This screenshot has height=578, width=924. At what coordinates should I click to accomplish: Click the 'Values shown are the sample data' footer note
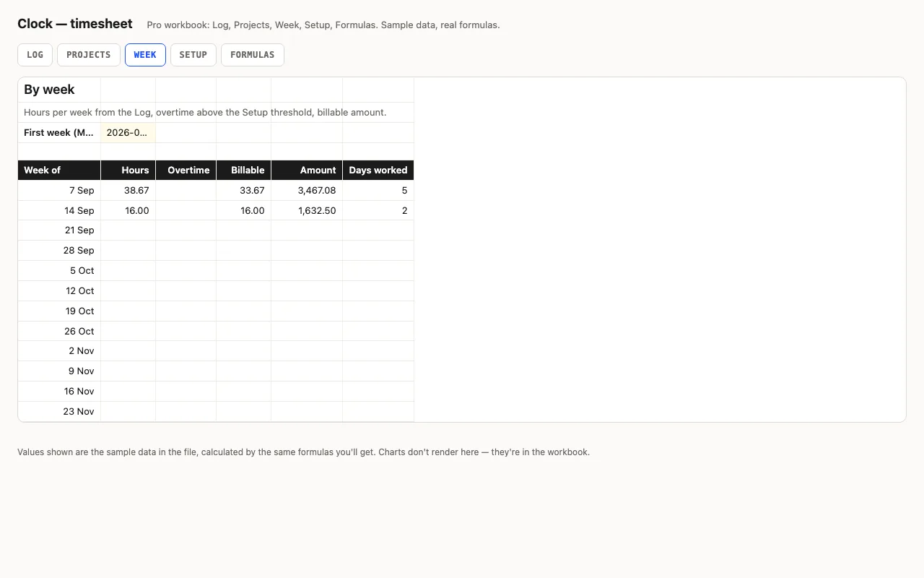point(303,452)
